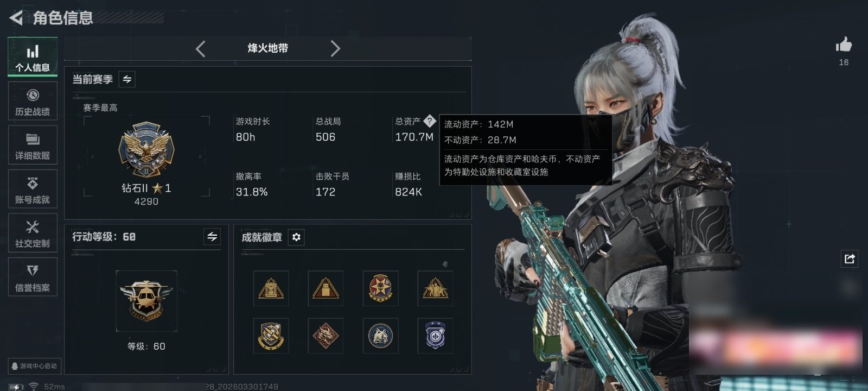This screenshot has height=391, width=868.
Task: Switch to next mode with right chevron
Action: pyautogui.click(x=335, y=49)
